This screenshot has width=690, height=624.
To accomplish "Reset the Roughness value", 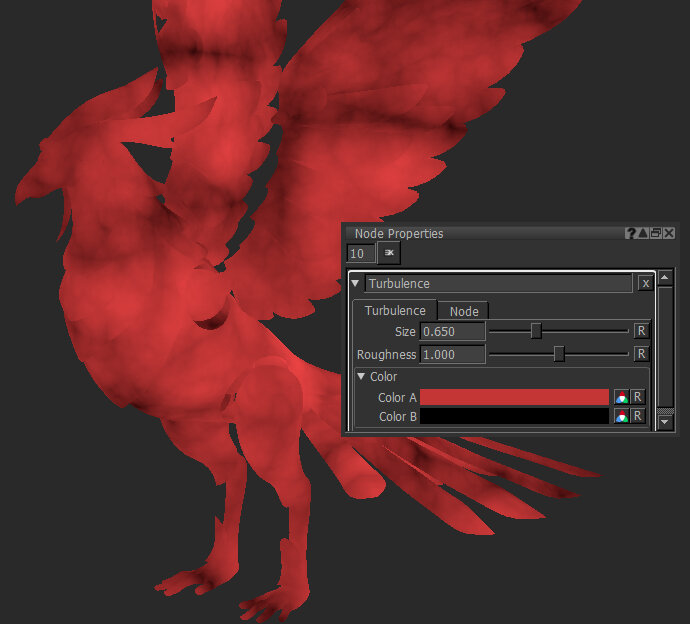I will pos(640,354).
